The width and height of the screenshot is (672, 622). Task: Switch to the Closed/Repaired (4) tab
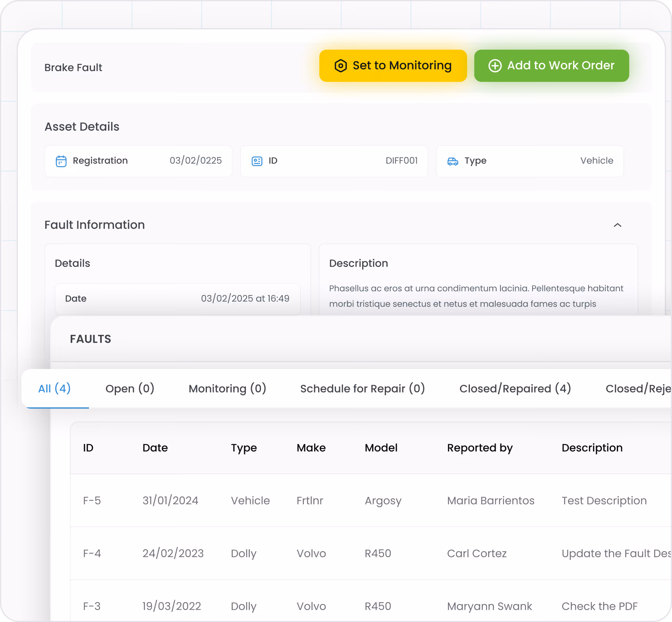coord(515,388)
